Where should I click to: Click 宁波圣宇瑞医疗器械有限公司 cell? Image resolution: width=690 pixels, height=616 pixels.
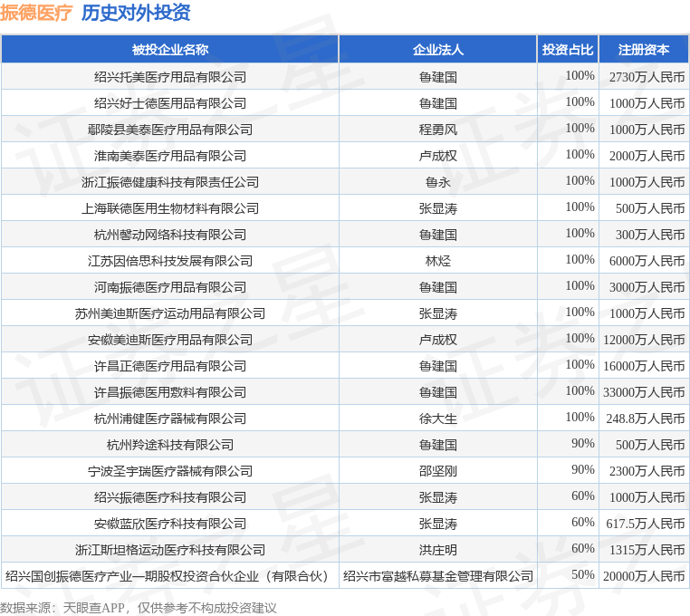pos(170,471)
